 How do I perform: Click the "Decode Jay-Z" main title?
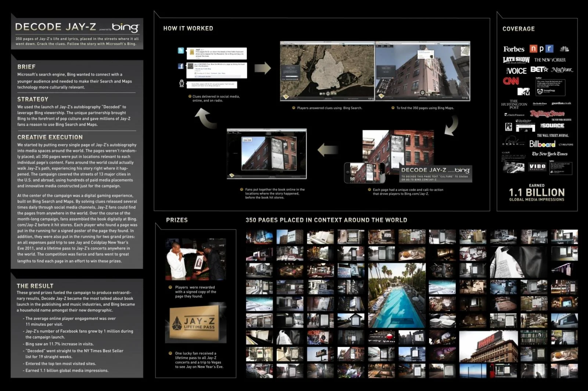tap(55, 27)
